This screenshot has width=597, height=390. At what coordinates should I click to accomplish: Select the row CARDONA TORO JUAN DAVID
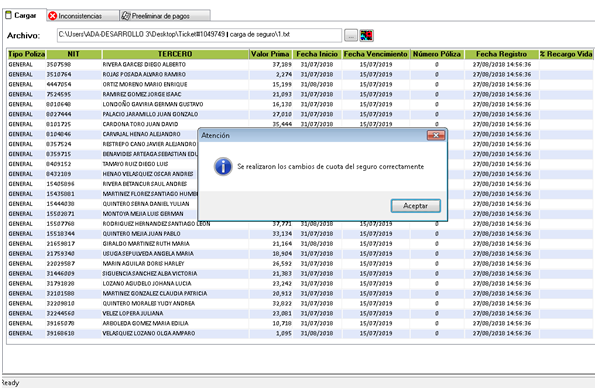pos(300,124)
